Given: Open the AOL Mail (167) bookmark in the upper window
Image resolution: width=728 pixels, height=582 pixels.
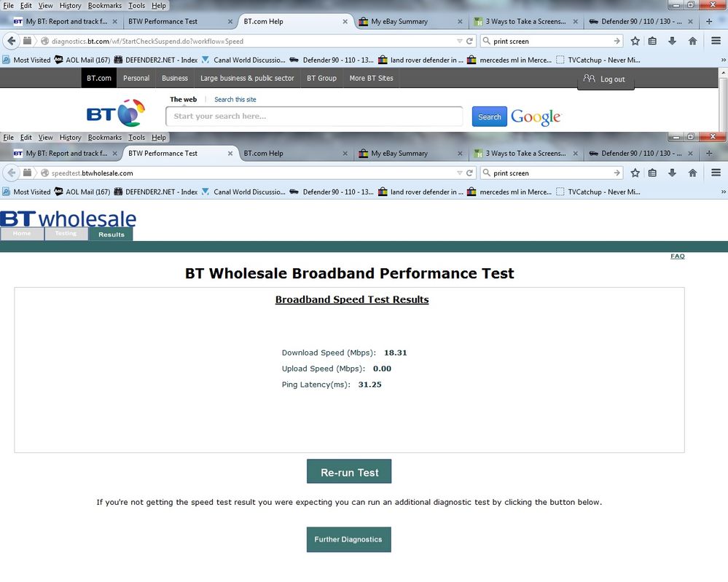Looking at the screenshot, I should (x=82, y=60).
